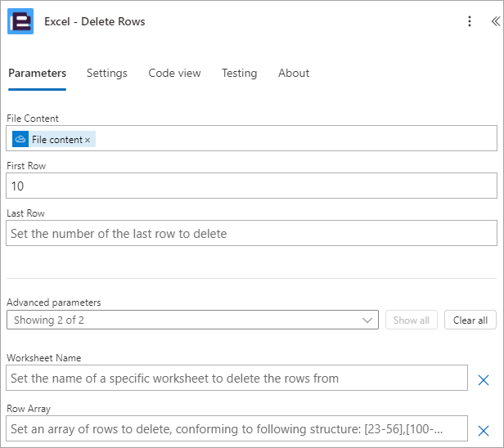This screenshot has height=448, width=504.
Task: Click the First Row label
Action: [x=26, y=166]
